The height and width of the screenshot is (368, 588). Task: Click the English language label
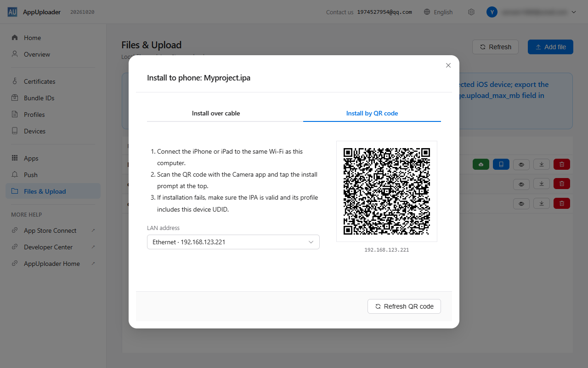point(443,12)
